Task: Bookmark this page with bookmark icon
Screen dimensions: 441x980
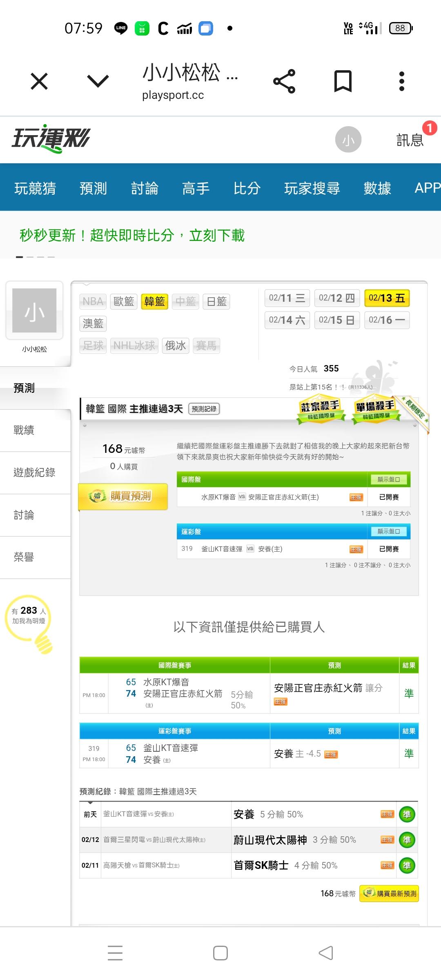Action: [x=343, y=81]
